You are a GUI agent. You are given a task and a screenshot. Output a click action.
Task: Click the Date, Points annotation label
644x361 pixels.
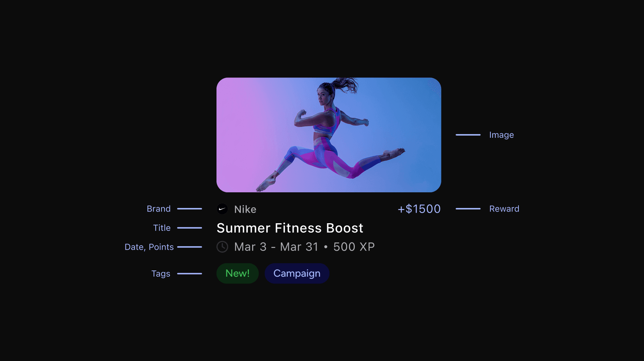tap(149, 247)
